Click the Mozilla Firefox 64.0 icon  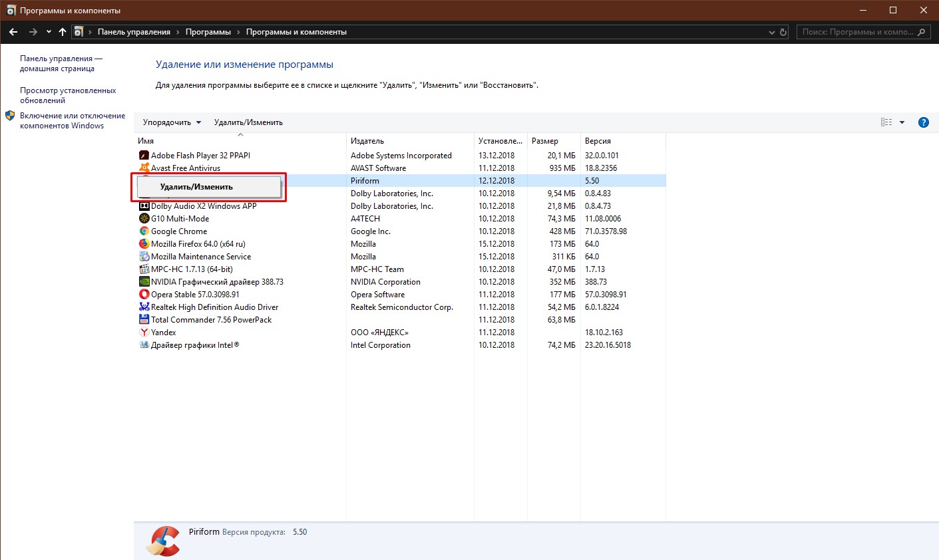[144, 244]
